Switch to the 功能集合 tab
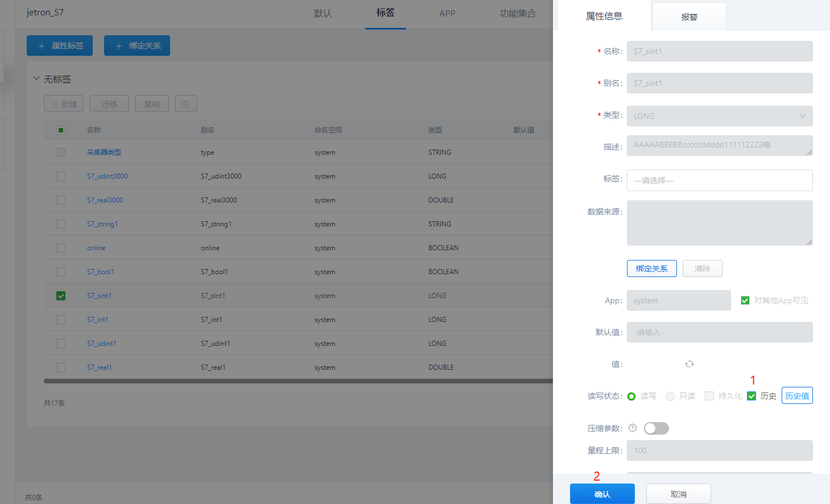 tap(517, 13)
